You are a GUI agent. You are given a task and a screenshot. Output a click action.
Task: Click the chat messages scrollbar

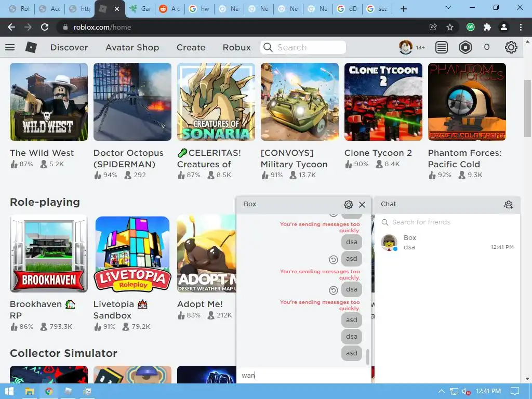click(x=368, y=357)
